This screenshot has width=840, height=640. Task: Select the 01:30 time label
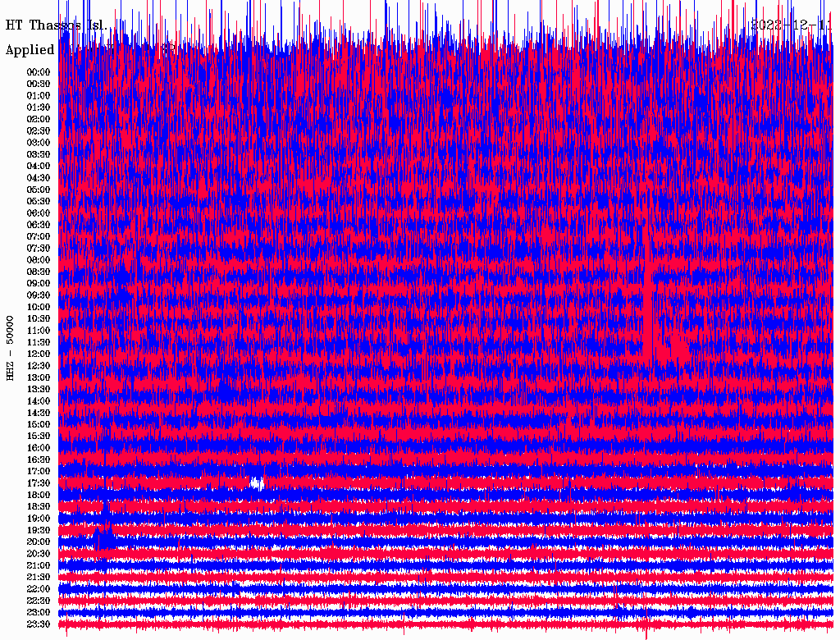coord(39,107)
